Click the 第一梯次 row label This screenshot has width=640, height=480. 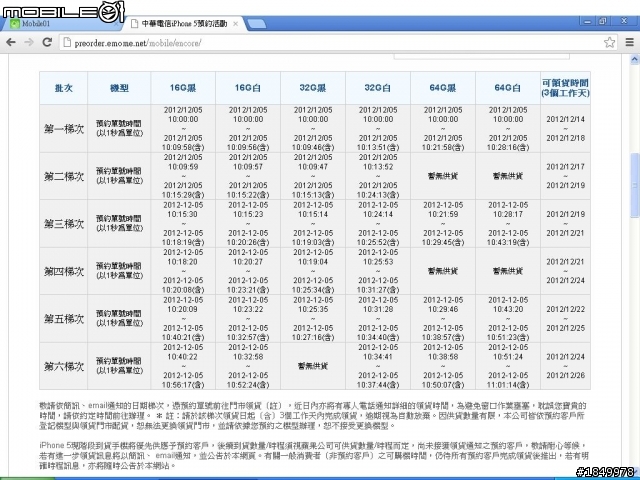coord(64,129)
